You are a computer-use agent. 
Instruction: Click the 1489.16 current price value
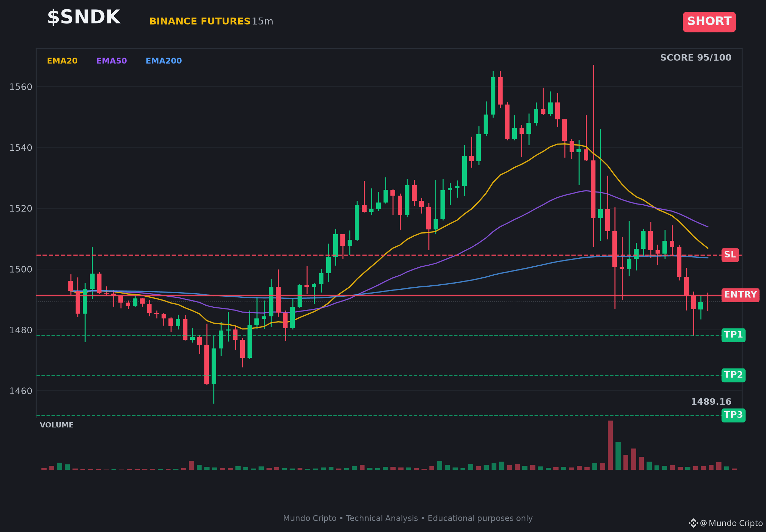[x=711, y=402]
